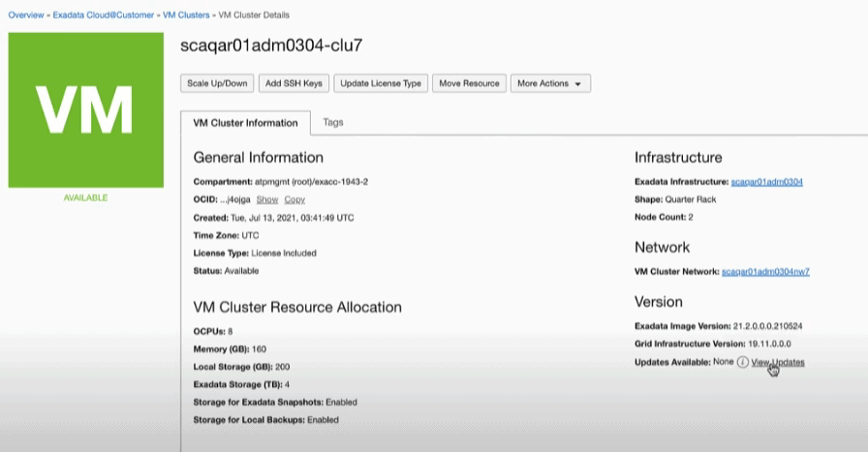The height and width of the screenshot is (452, 868).
Task: Open the scaqar01adm0304 Exadata Infrastructure link
Action: coord(766,182)
